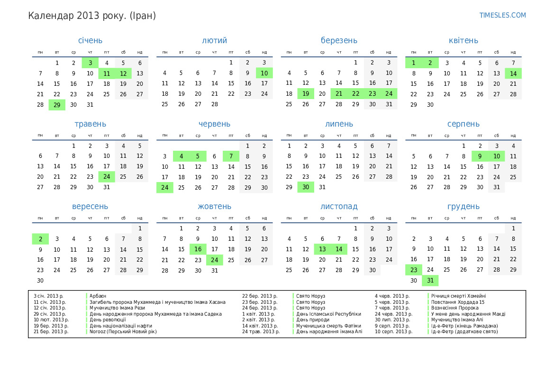The image size is (554, 392).
Task: Click highlighted 31 in грудень
Action: point(430,281)
